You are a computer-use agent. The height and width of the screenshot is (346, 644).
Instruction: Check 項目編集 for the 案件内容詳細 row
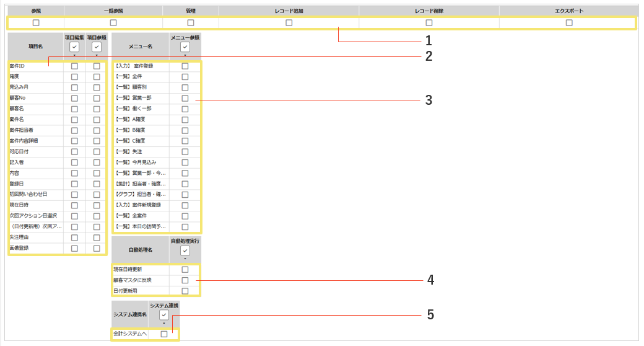point(74,141)
